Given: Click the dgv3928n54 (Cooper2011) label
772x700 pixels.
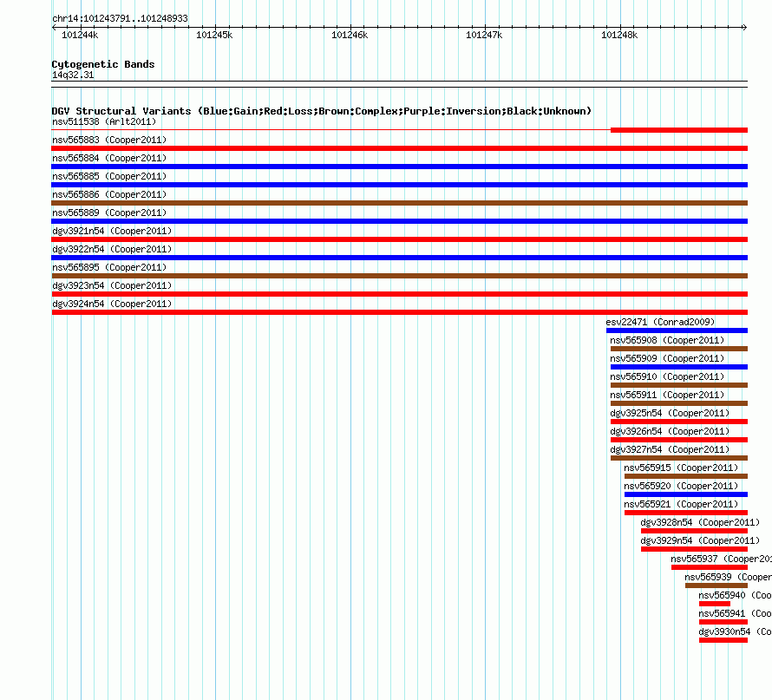Looking at the screenshot, I should point(700,522).
